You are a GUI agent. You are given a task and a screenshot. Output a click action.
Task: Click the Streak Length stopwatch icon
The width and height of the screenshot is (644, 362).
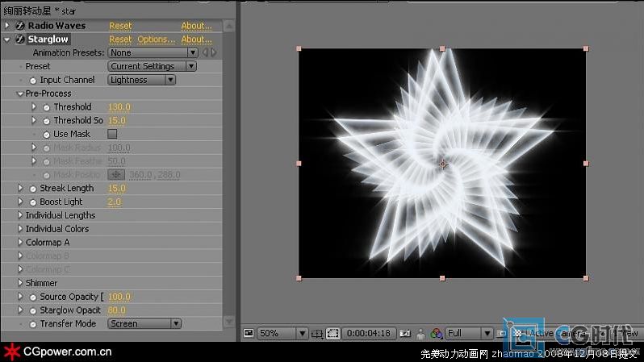[33, 189]
